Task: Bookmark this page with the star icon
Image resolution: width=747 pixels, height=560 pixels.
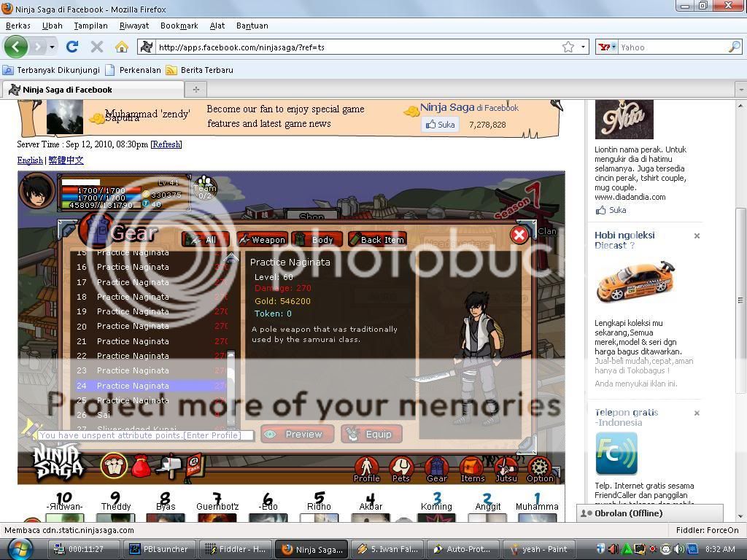Action: click(x=568, y=47)
